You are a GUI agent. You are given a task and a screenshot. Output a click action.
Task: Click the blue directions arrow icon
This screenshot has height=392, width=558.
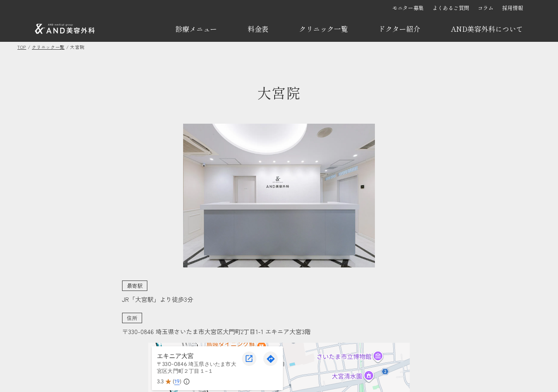coord(270,358)
